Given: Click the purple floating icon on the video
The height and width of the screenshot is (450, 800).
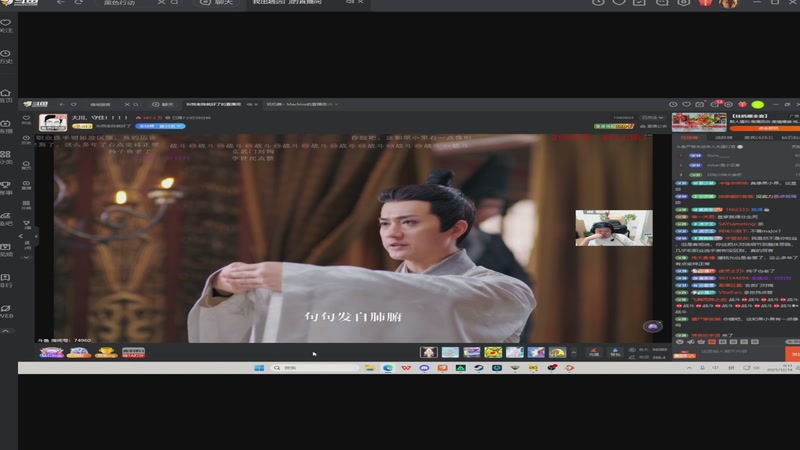Looking at the screenshot, I should 653,326.
